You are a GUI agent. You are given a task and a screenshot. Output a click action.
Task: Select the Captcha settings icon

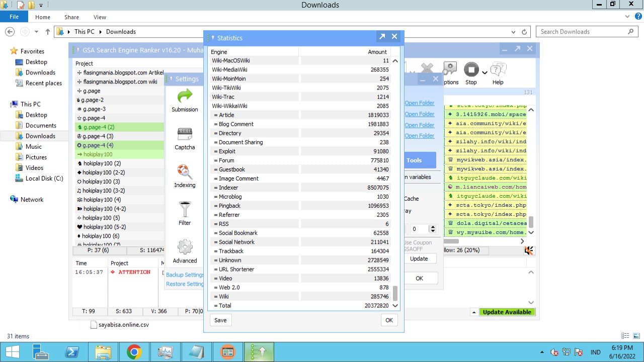click(x=185, y=137)
